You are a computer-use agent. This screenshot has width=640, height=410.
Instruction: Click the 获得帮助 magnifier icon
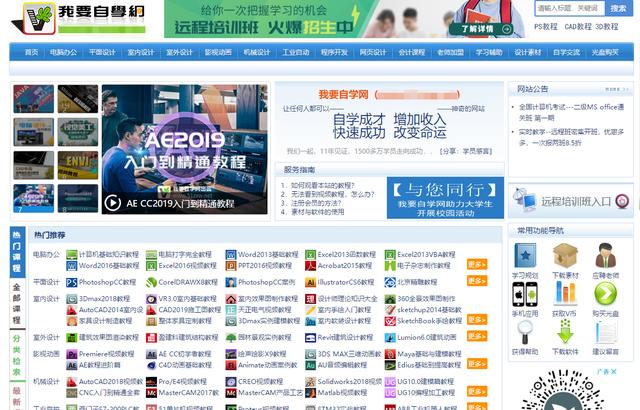(x=525, y=333)
